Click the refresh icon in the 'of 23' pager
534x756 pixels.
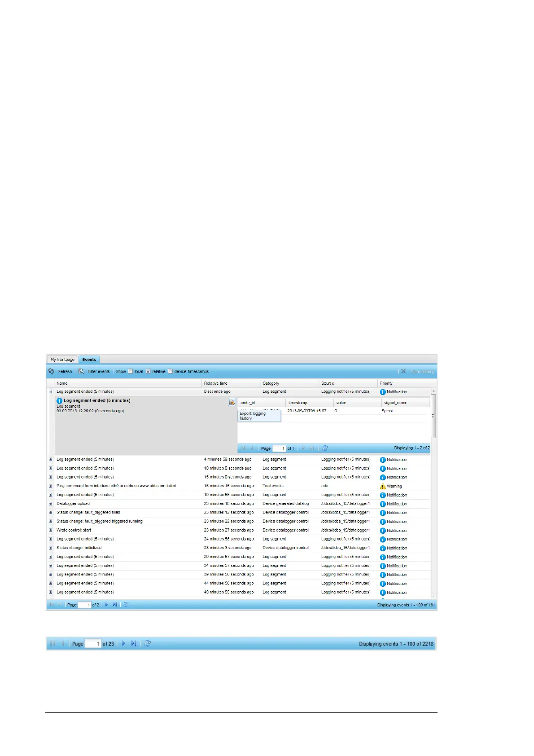(x=147, y=643)
